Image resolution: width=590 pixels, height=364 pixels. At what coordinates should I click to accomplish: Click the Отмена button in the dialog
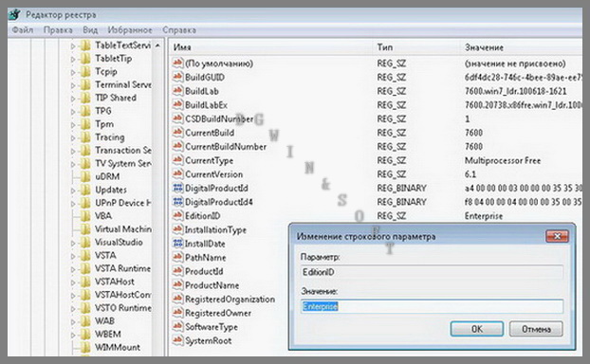(536, 329)
